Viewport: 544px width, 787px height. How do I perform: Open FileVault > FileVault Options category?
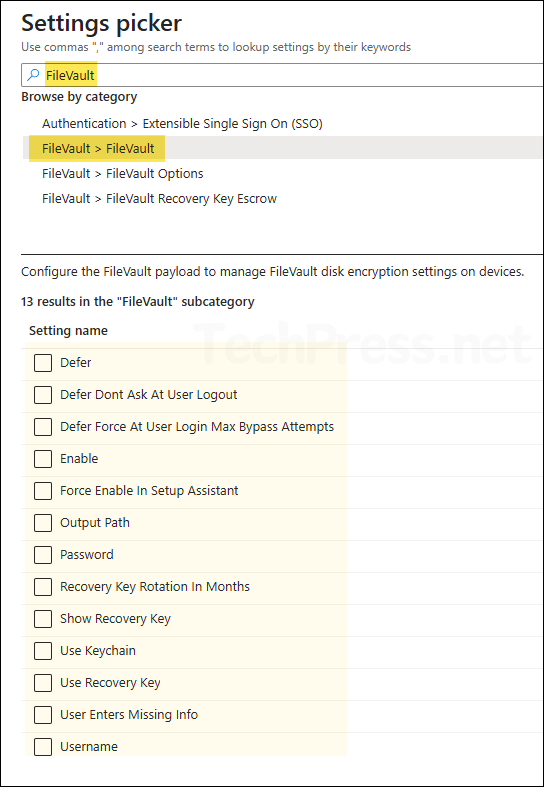pyautogui.click(x=123, y=174)
